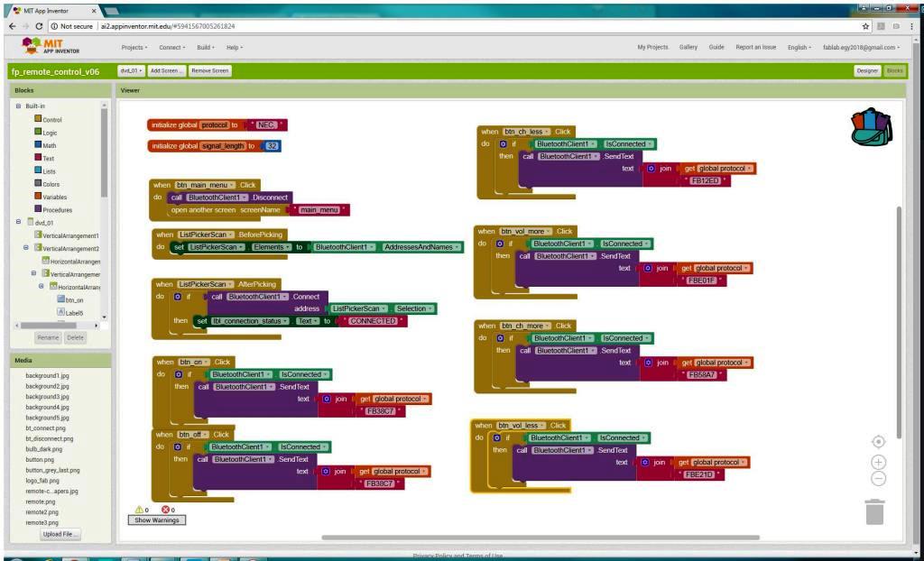924x561 pixels.
Task: Click the yellow warning triangle counter
Action: point(140,510)
